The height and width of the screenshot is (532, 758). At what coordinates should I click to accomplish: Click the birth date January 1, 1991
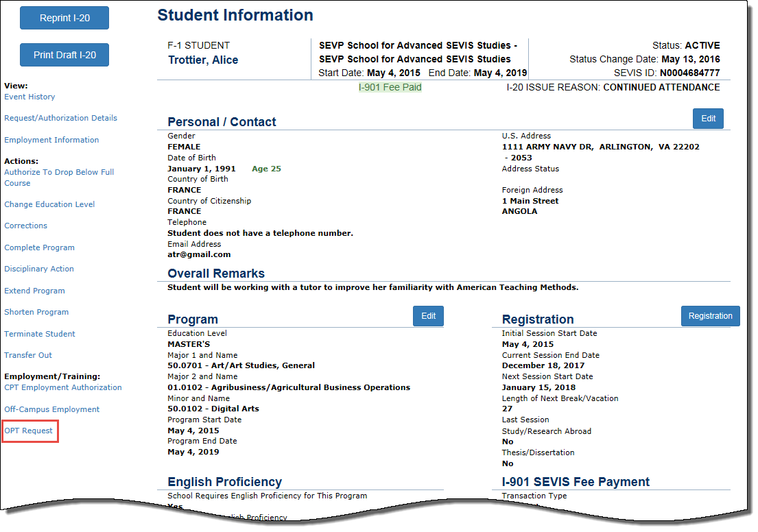point(202,169)
